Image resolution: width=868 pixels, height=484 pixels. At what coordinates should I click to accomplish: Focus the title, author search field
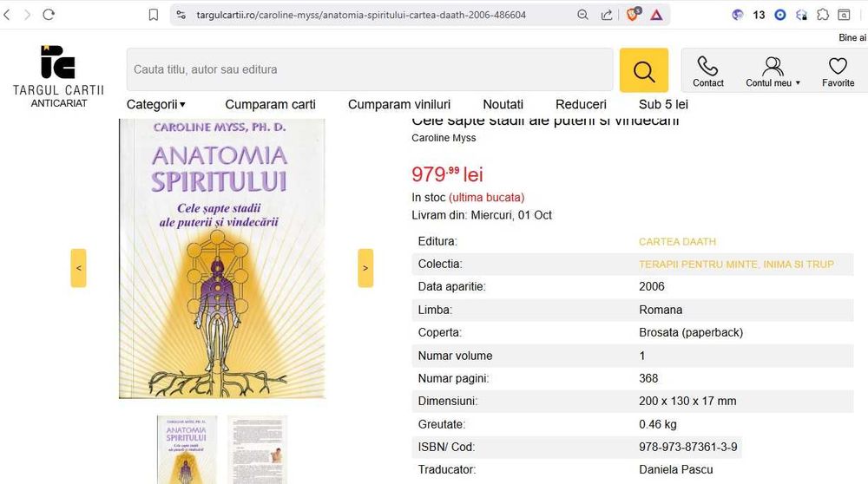pos(369,69)
